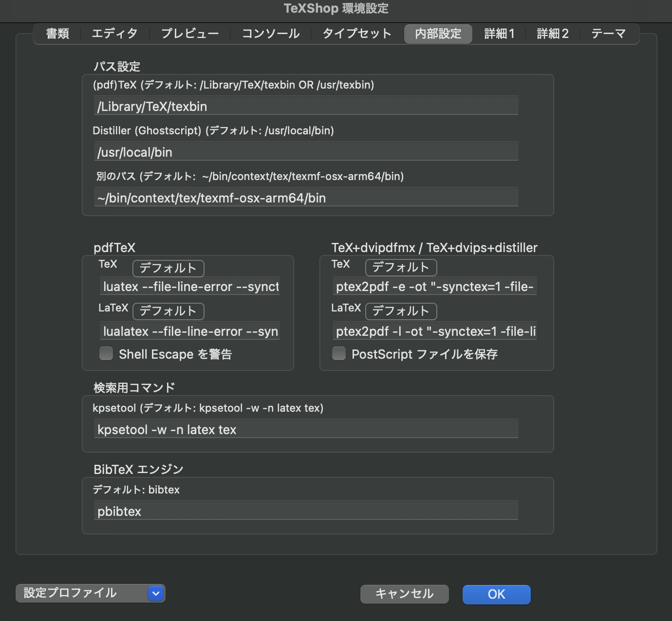
Task: Click the Distiller (Ghostscript) default label
Action: click(x=213, y=130)
